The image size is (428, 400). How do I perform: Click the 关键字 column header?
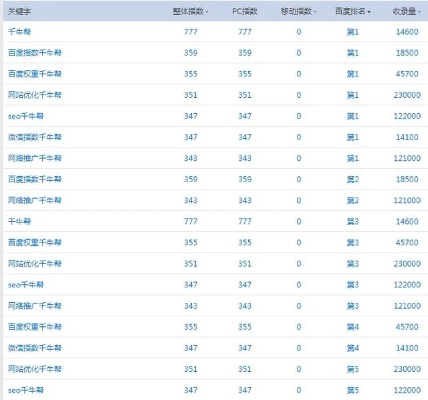(19, 11)
